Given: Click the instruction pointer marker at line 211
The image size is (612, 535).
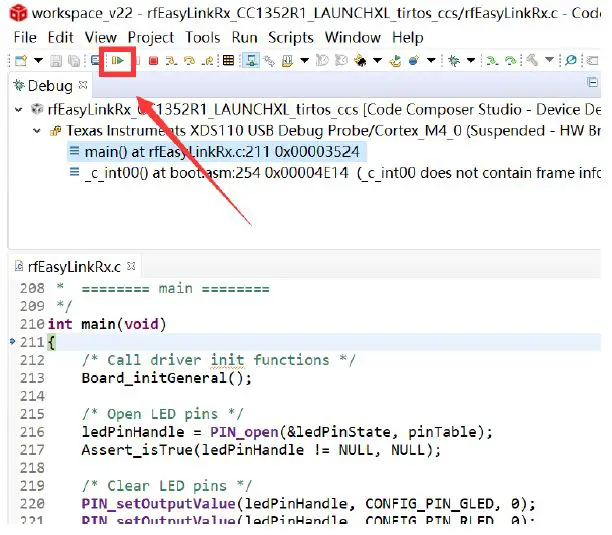Looking at the screenshot, I should [x=12, y=342].
